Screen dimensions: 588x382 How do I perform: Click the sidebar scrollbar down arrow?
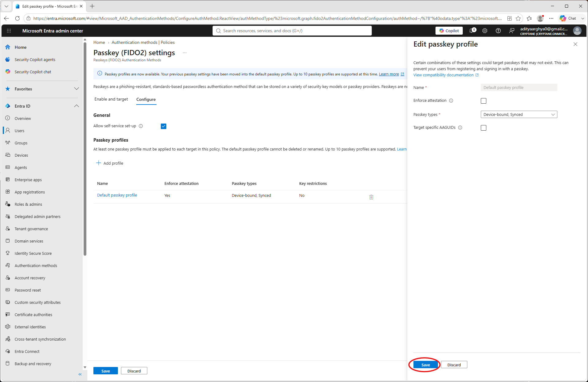coord(85,367)
